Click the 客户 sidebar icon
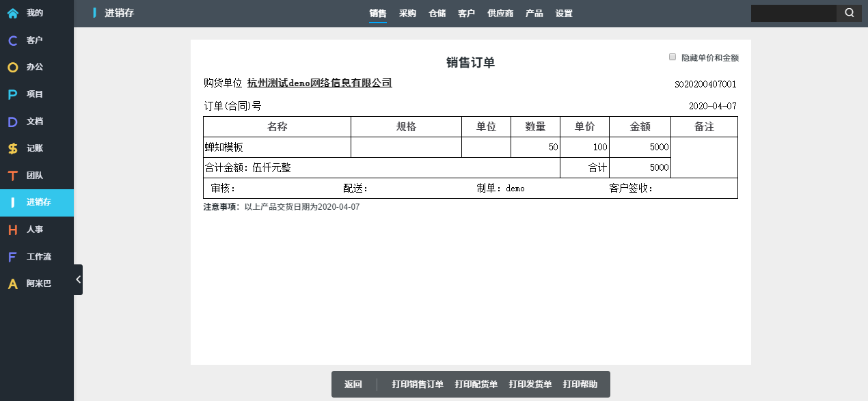 pos(13,40)
